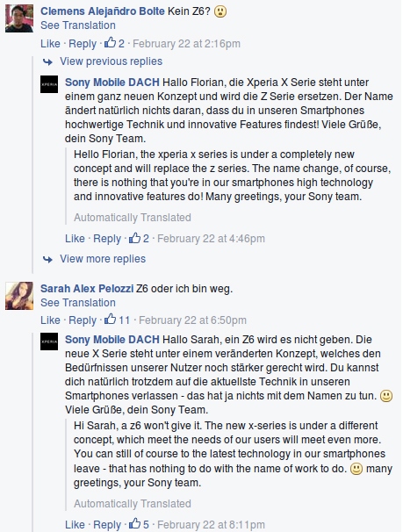Click thumbs-up icon on Sony's Florian reply

point(134,238)
